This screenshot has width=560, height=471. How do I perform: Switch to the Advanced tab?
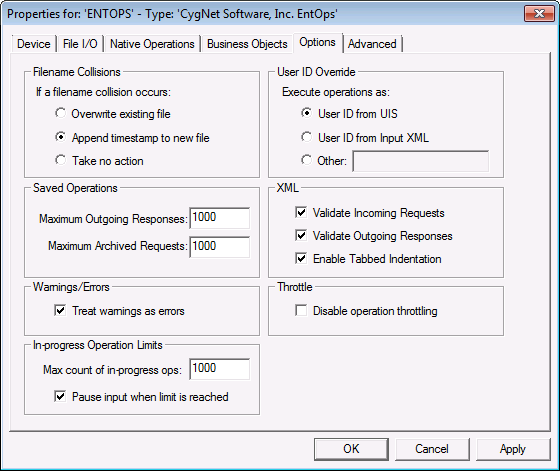(x=372, y=44)
